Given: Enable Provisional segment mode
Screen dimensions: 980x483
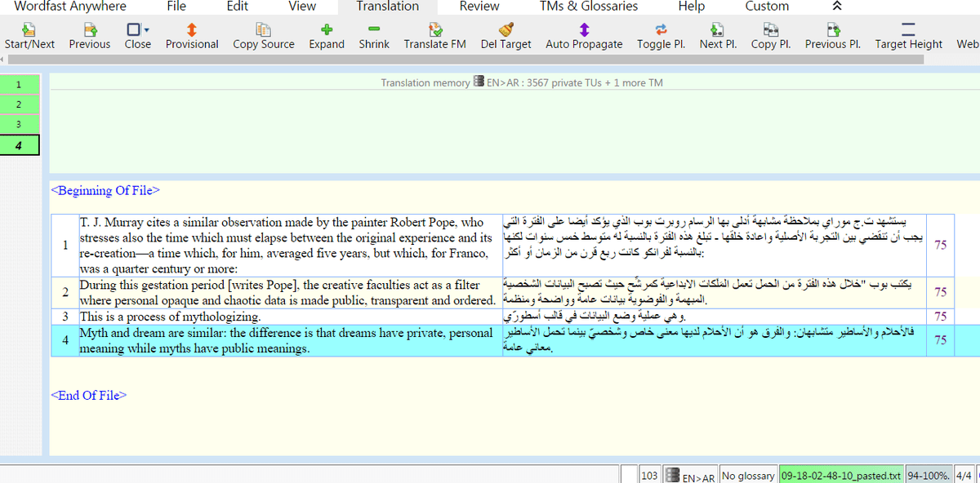Looking at the screenshot, I should [192, 34].
